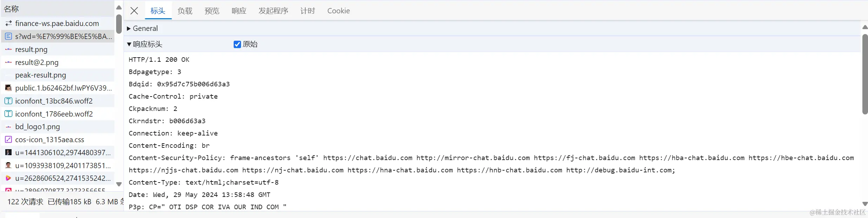Open the 预览 tab

click(212, 11)
